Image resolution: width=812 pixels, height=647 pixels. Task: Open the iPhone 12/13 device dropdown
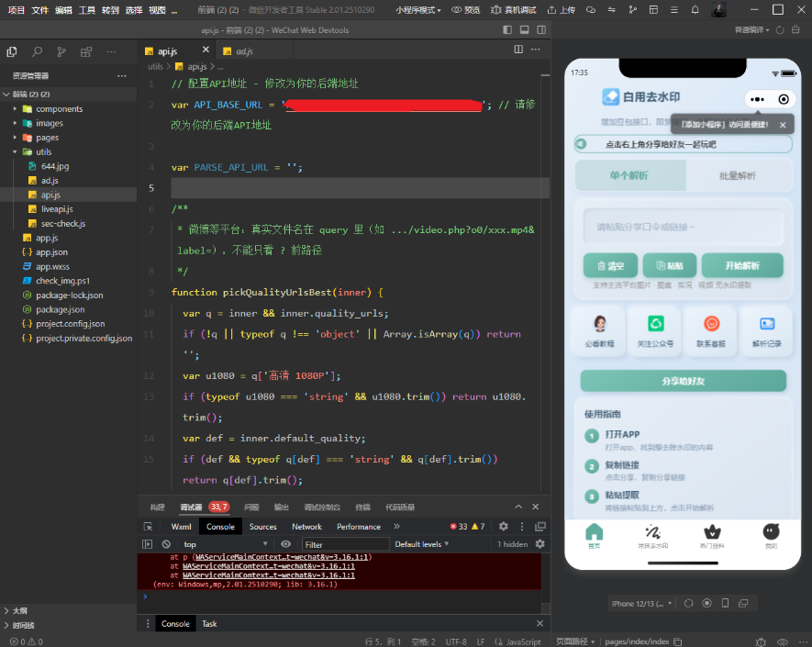point(641,604)
